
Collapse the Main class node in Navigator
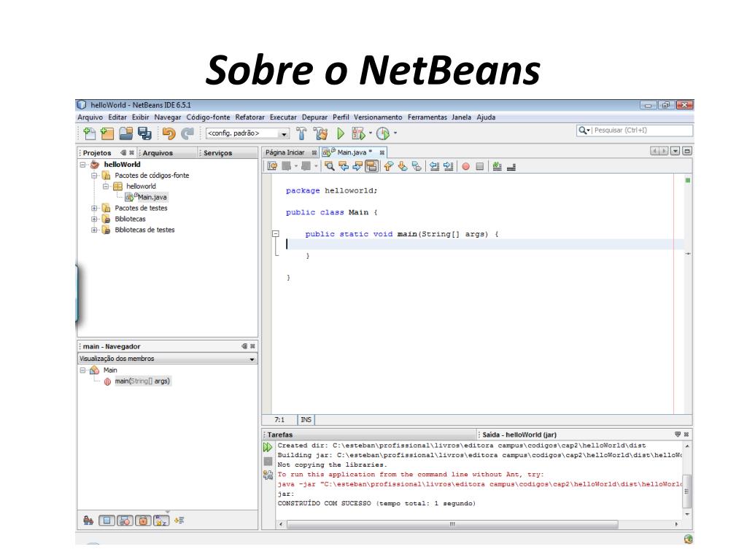pos(83,370)
